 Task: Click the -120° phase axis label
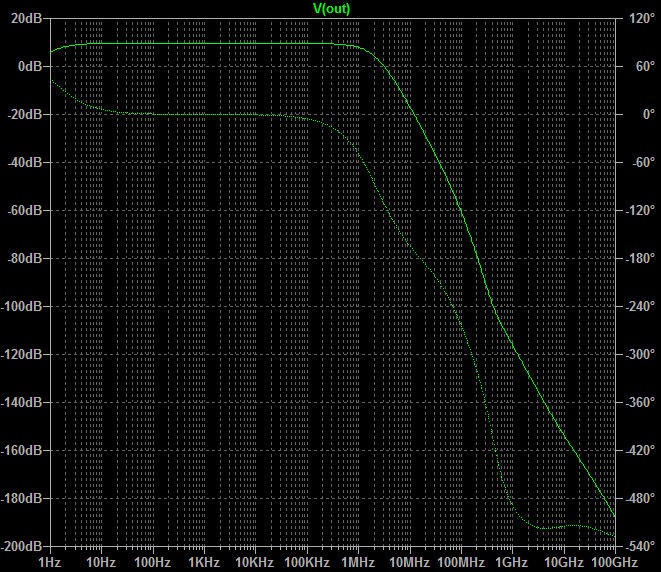coord(640,210)
